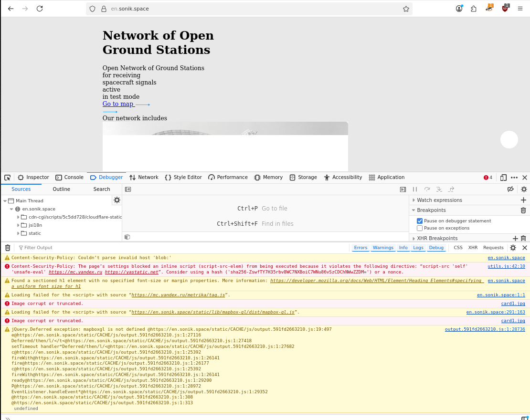
Task: Reload the page in the browser toolbar
Action: pyautogui.click(x=40, y=9)
